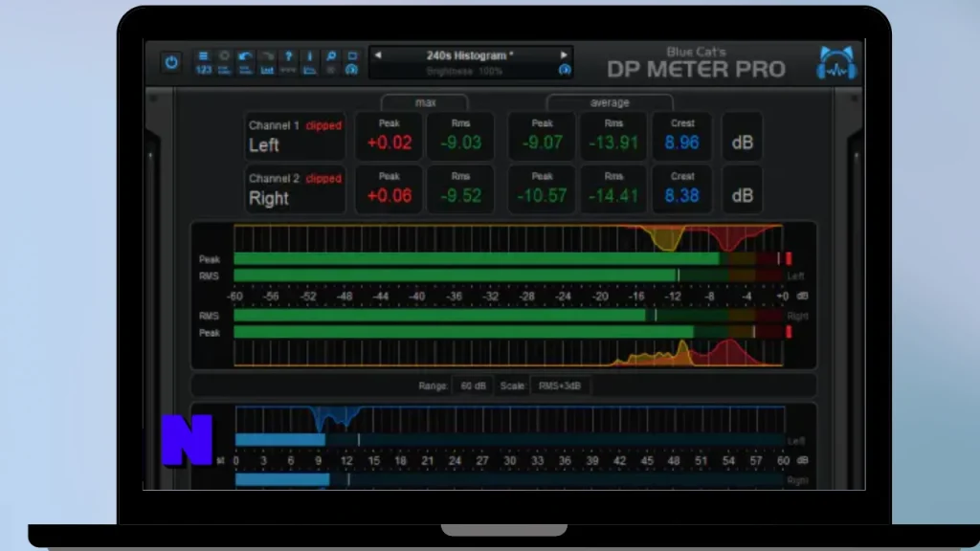Click the dB unit box in the Right row

tap(742, 190)
